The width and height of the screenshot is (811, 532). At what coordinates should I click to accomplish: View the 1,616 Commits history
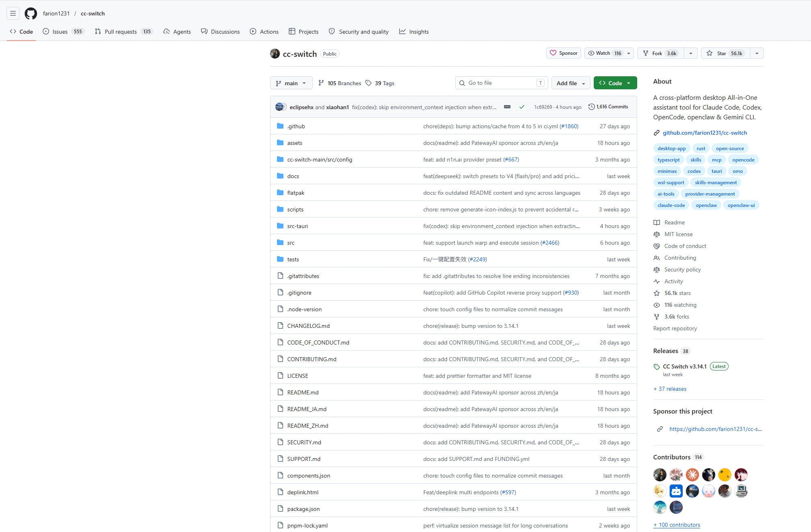tap(608, 107)
